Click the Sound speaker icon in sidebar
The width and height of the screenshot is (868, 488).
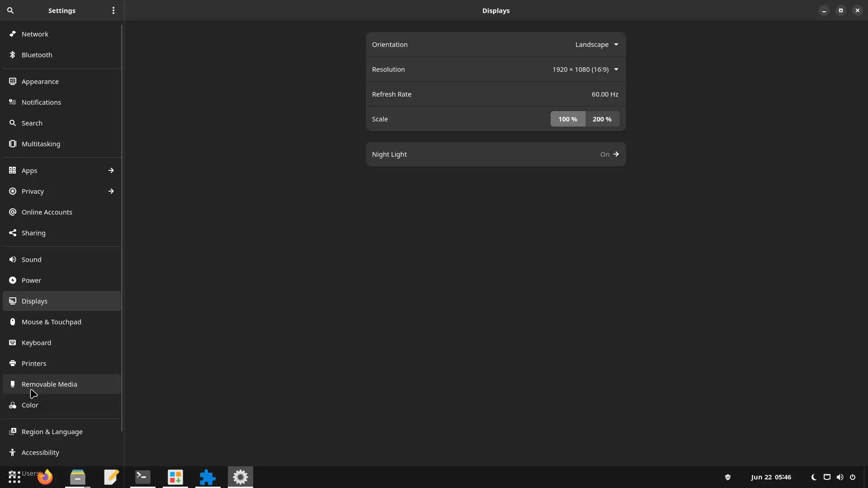pyautogui.click(x=13, y=259)
